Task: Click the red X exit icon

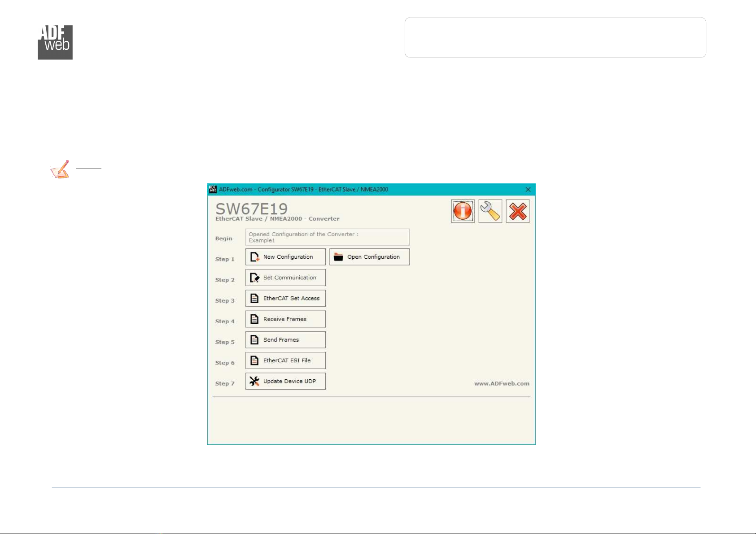Action: tap(518, 211)
